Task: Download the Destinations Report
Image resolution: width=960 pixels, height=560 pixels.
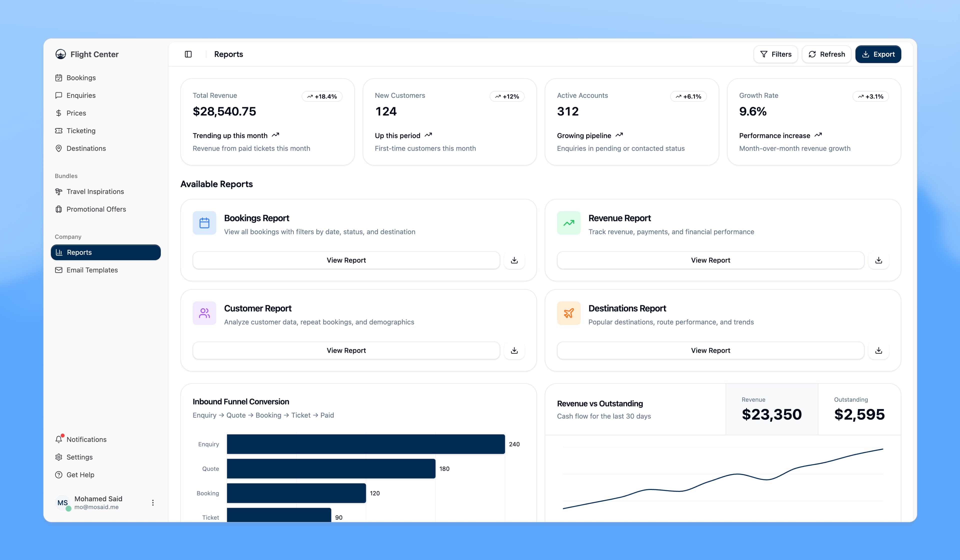Action: (878, 350)
